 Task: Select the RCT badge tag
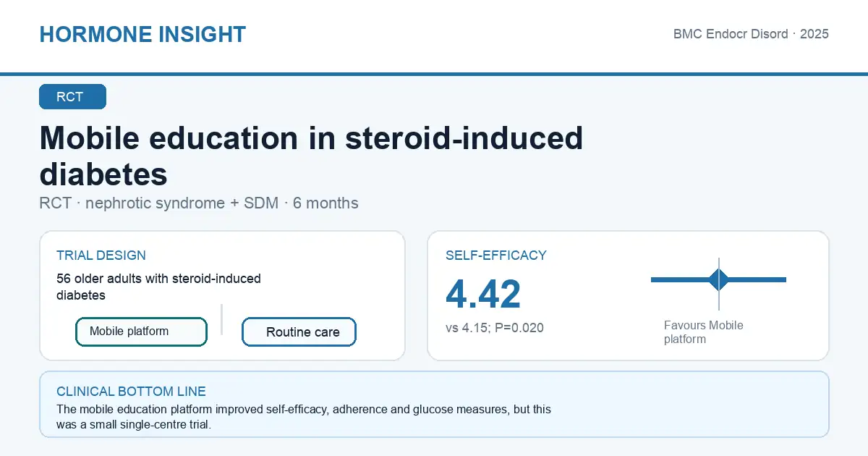72,97
